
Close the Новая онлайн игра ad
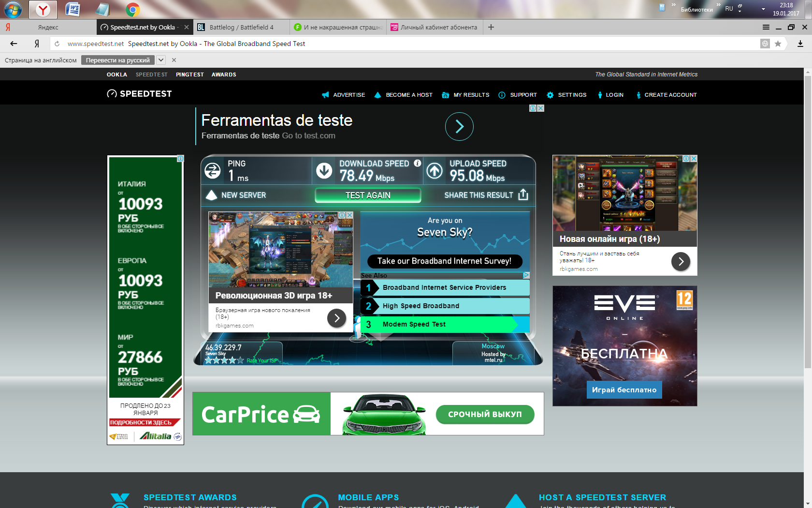click(694, 159)
